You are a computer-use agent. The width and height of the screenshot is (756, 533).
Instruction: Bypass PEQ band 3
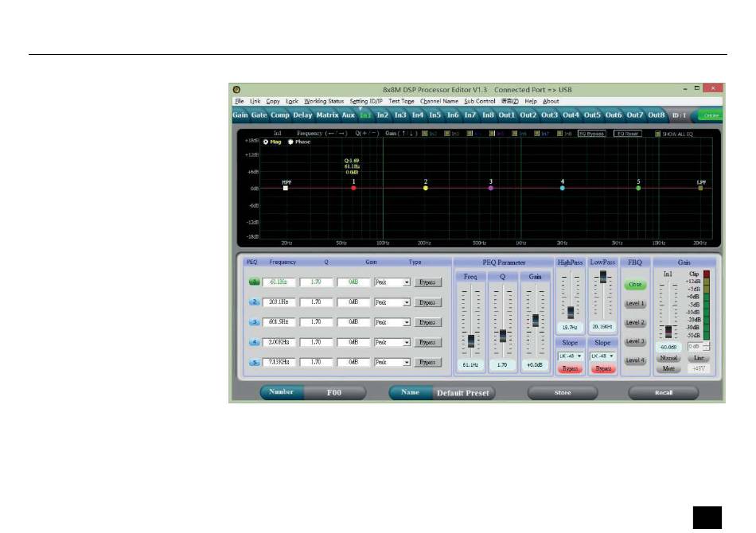point(427,322)
